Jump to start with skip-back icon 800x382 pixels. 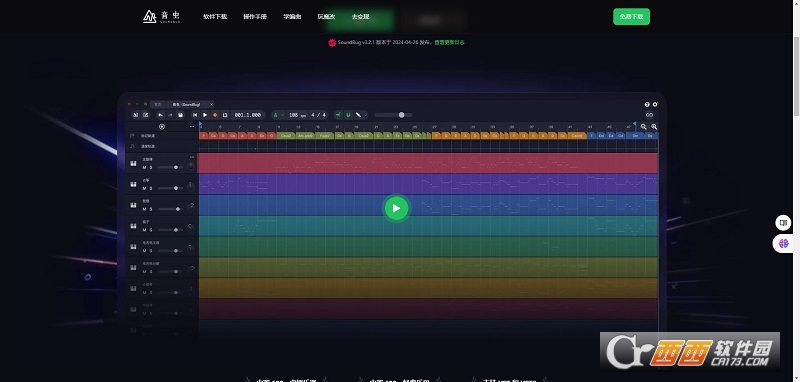195,115
